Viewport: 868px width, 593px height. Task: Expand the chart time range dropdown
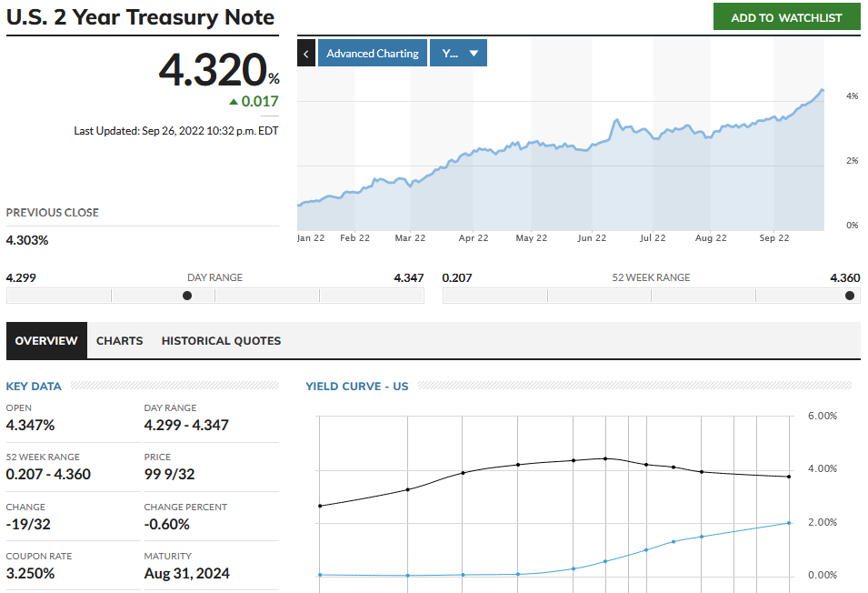click(x=458, y=53)
